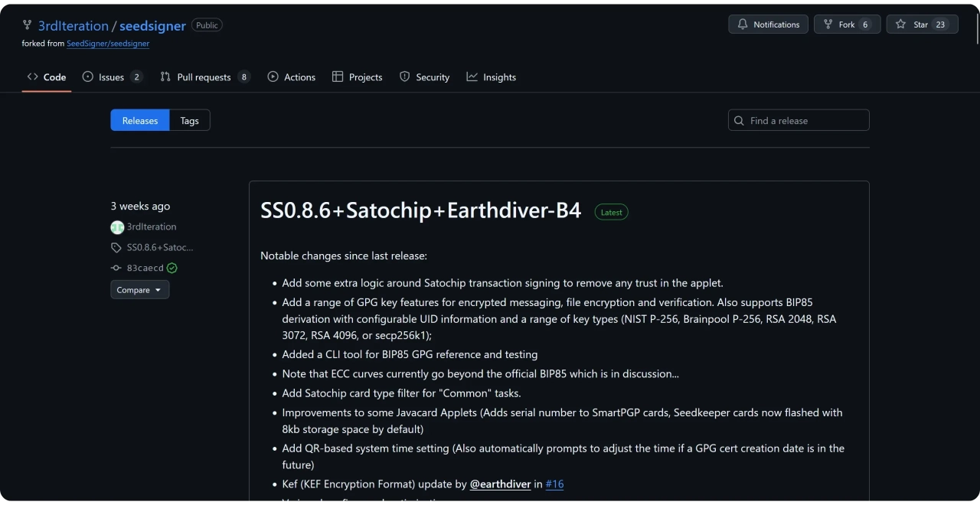Click the star icon to star repository
This screenshot has height=505, width=980.
click(900, 24)
